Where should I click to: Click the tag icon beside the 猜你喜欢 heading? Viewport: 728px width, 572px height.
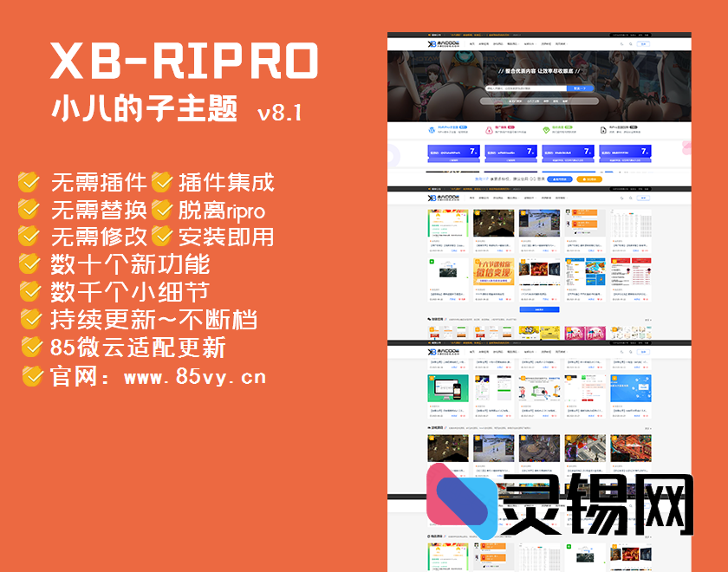(x=427, y=318)
